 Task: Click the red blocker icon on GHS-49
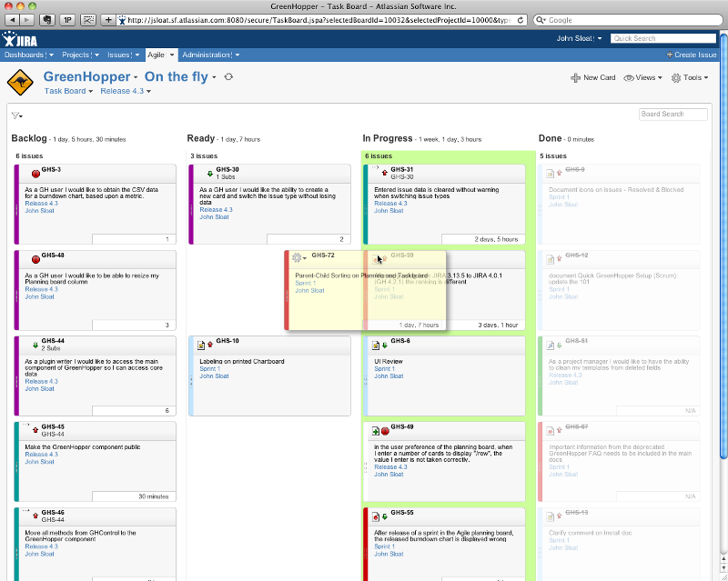[x=385, y=429]
